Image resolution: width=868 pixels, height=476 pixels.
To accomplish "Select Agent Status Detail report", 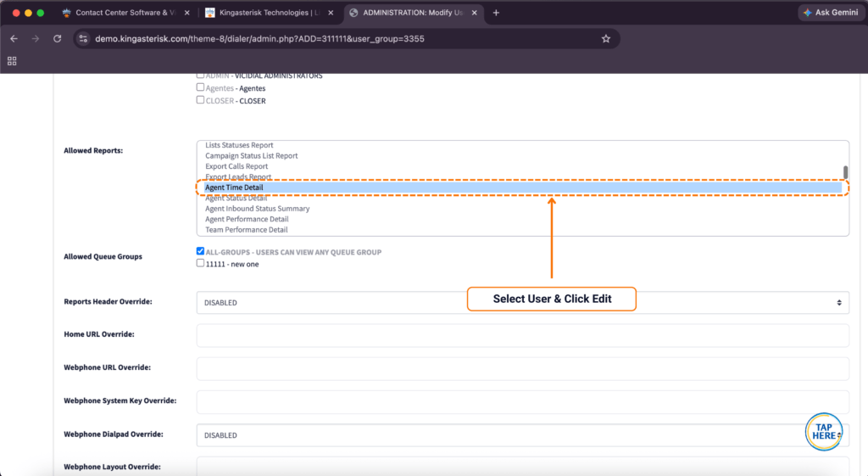I will [x=236, y=198].
